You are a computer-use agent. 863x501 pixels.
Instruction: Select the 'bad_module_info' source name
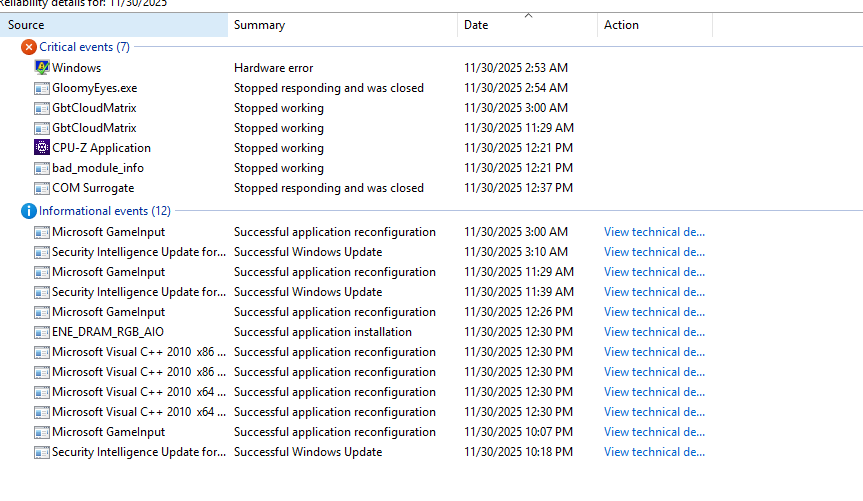(98, 168)
